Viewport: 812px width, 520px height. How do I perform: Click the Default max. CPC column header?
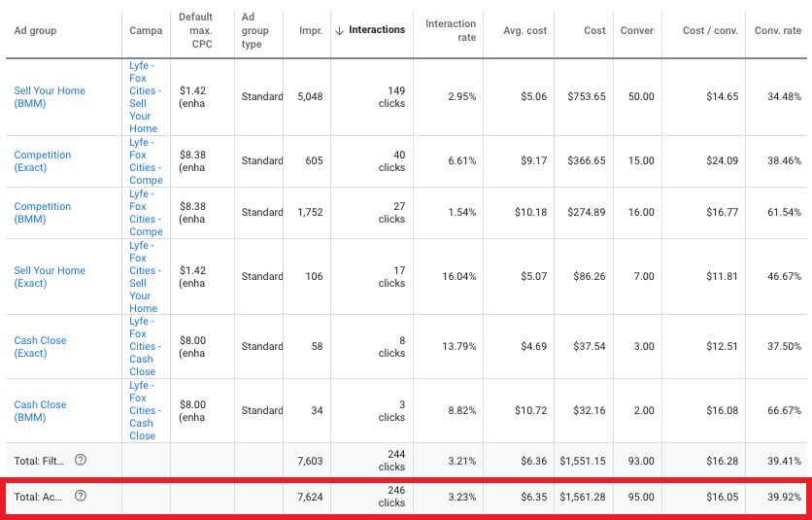pyautogui.click(x=195, y=30)
